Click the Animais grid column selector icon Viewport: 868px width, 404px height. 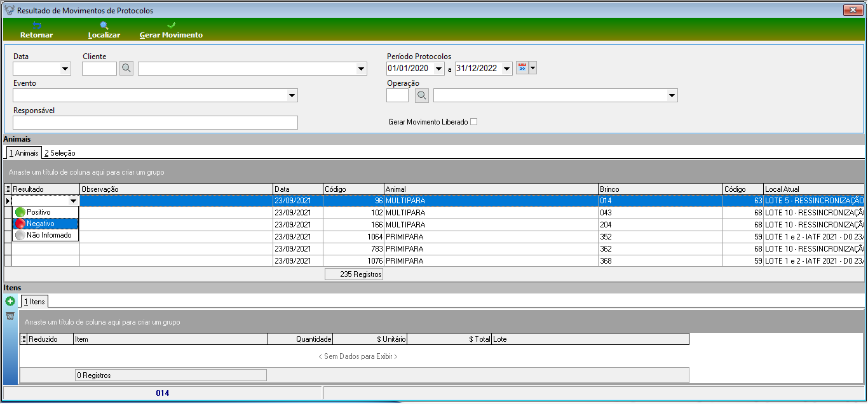(8, 189)
